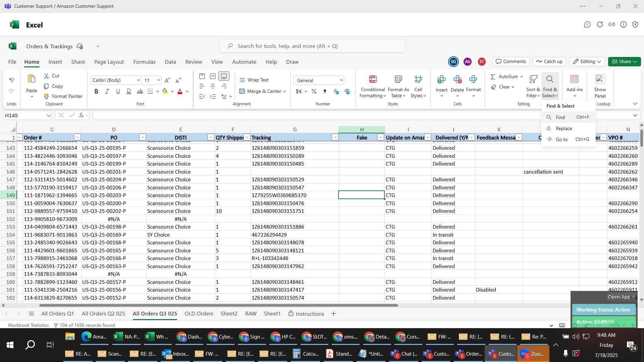Click the increase decimal icon
Screen dimensions: 644x362
pyautogui.click(x=336, y=91)
